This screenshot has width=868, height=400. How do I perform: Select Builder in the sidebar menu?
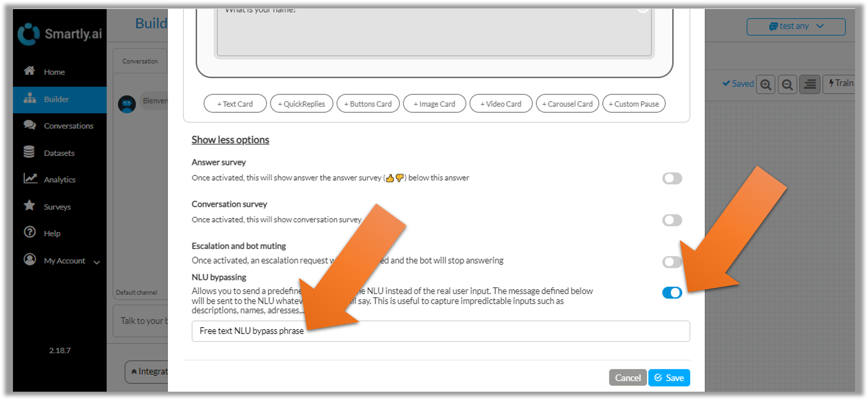coord(56,99)
